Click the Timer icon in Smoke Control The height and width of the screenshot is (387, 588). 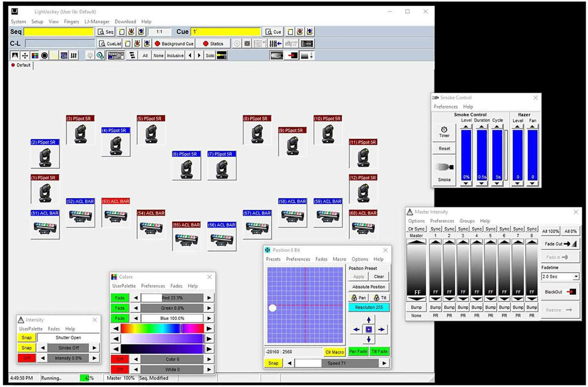(444, 131)
